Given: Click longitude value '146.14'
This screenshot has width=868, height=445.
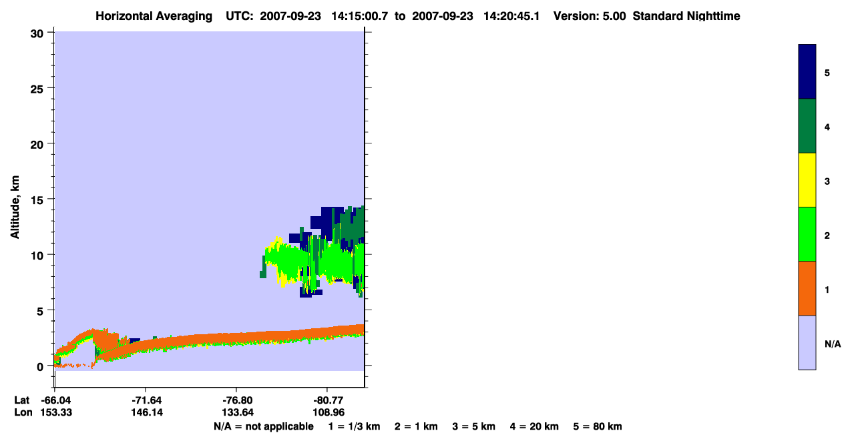Looking at the screenshot, I should click(146, 412).
